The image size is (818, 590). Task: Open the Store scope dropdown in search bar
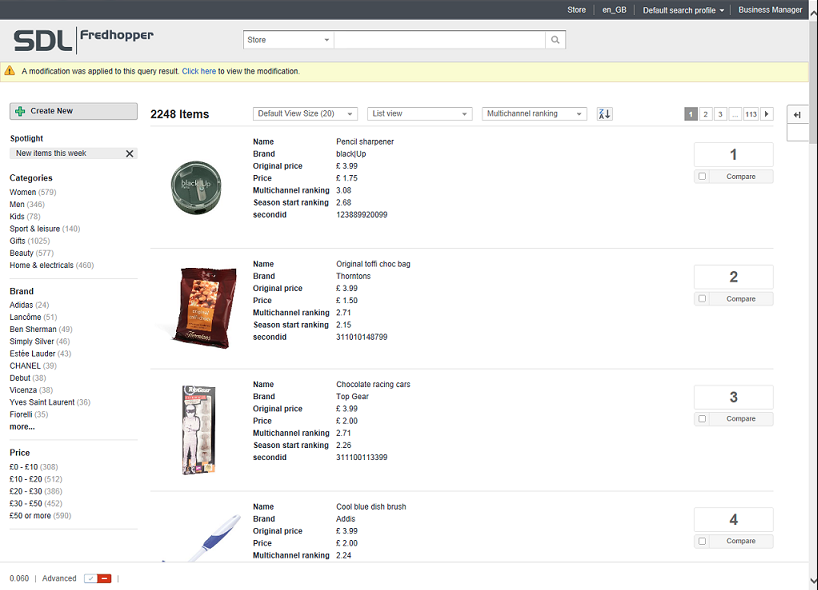(x=288, y=40)
